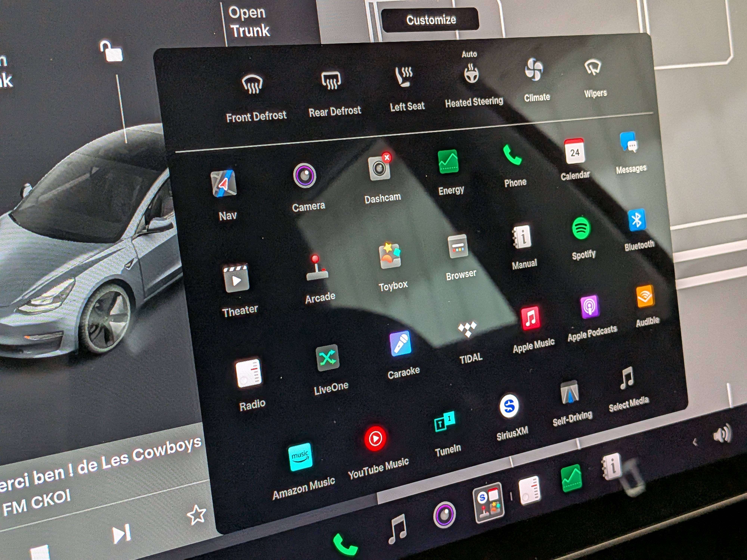
Task: Open Spotify
Action: point(581,228)
